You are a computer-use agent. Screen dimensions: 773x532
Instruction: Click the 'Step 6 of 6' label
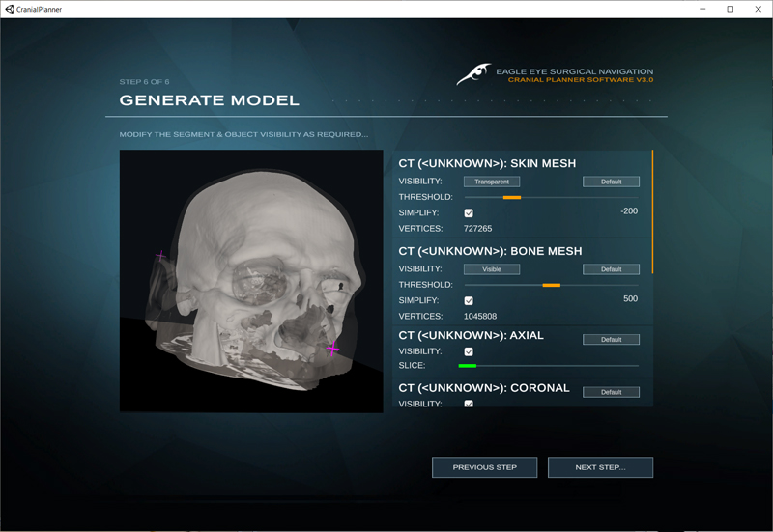click(x=144, y=82)
